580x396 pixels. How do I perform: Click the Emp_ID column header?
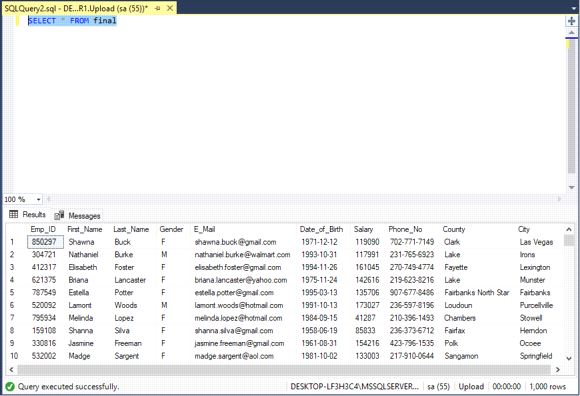[x=43, y=229]
